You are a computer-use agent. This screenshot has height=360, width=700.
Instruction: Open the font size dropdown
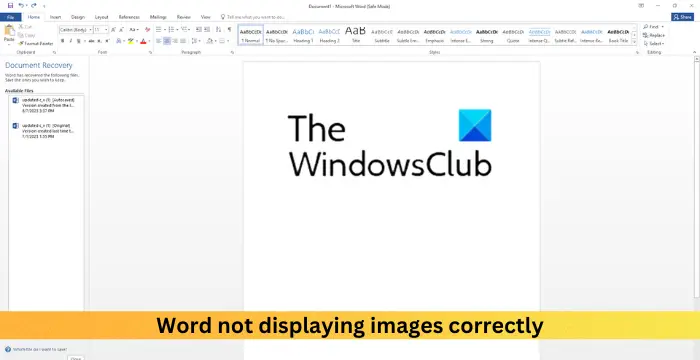101,29
